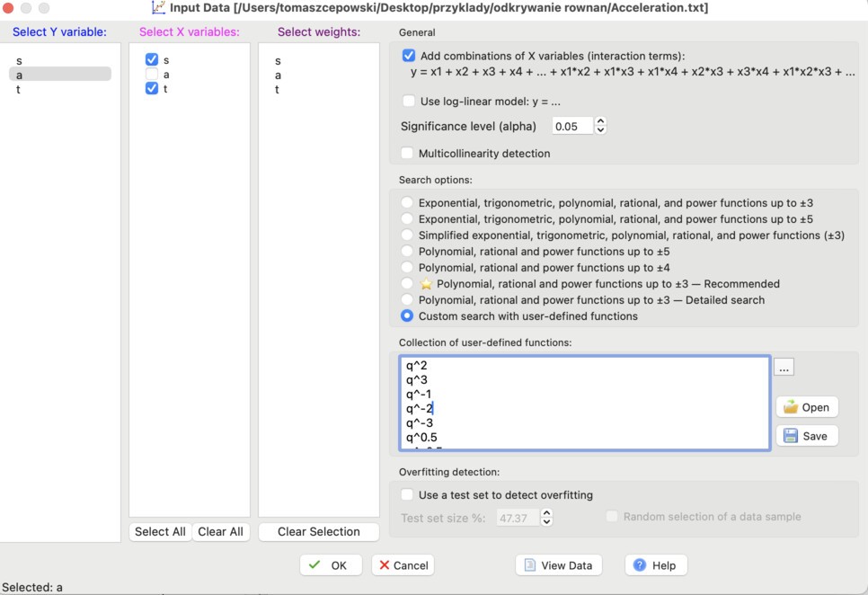
Task: Select the Recommended polynomial search option
Action: (409, 284)
